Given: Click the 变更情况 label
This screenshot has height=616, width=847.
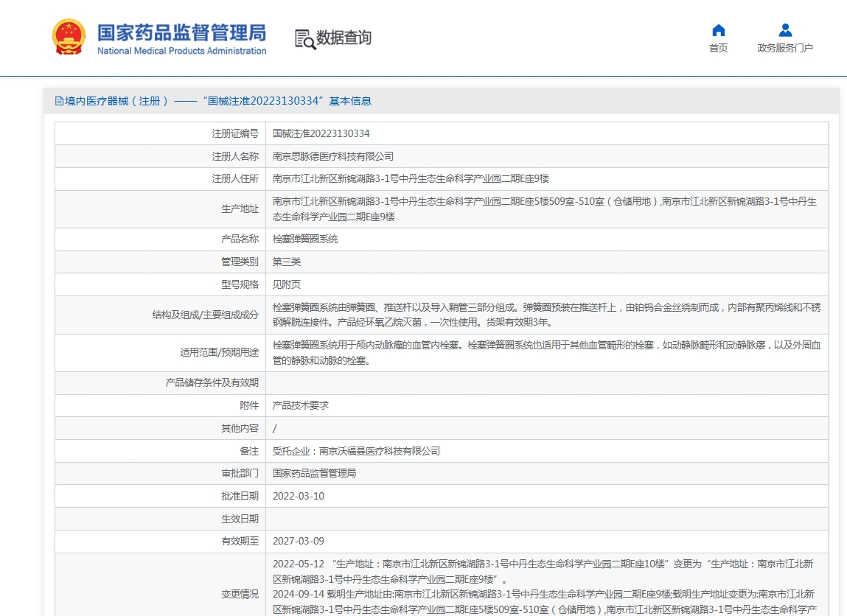Looking at the screenshot, I should click(240, 594).
